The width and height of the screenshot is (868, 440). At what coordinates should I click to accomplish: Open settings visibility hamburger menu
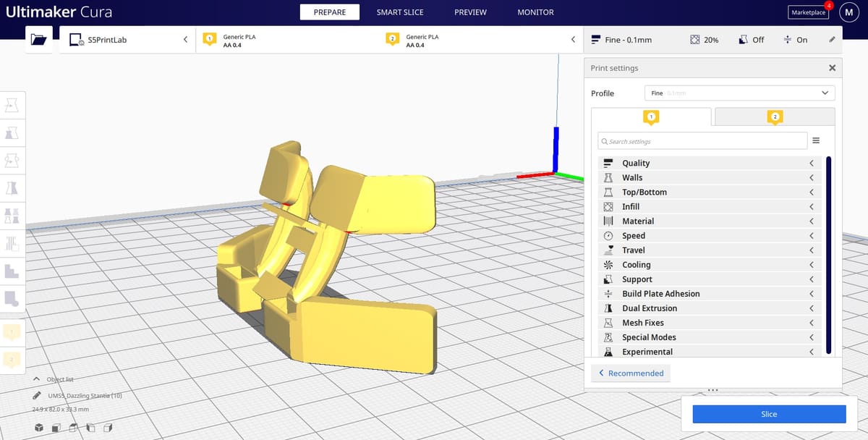click(816, 141)
